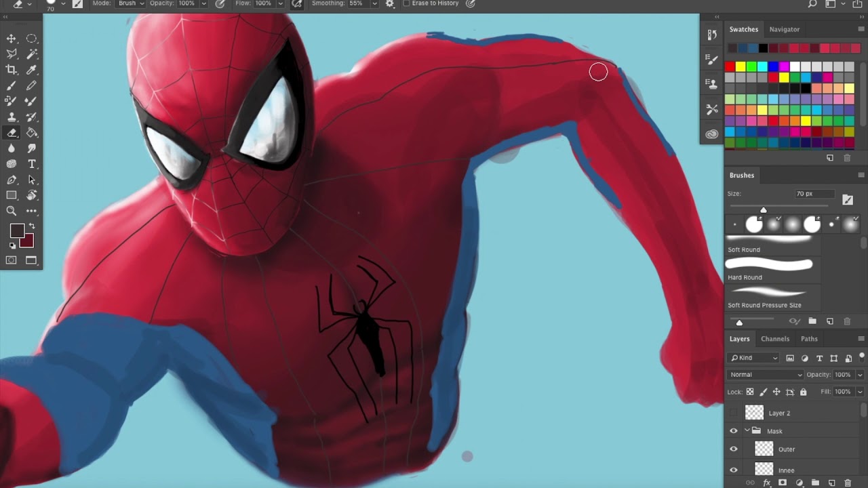
Task: Select the Rotate View hand tool
Action: click(32, 196)
